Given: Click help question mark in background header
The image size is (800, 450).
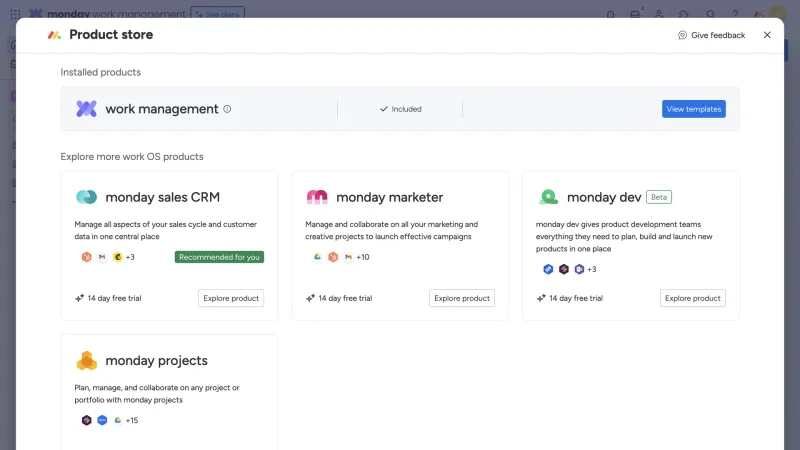Looking at the screenshot, I should coord(735,14).
